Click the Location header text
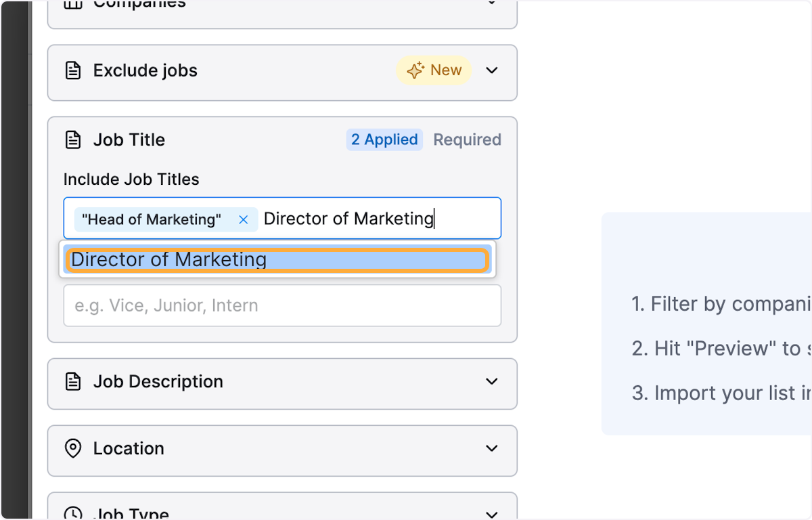Screen dimensions: 812x520 point(129,448)
